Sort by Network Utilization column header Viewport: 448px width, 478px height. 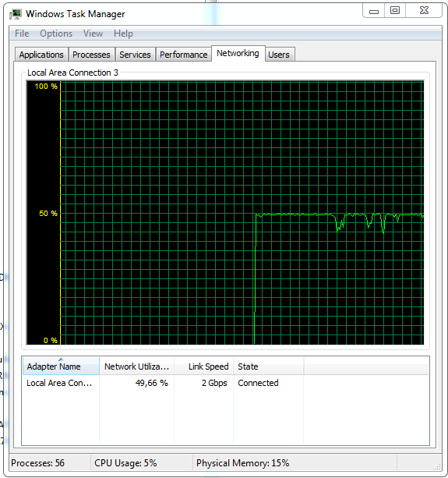(x=137, y=366)
